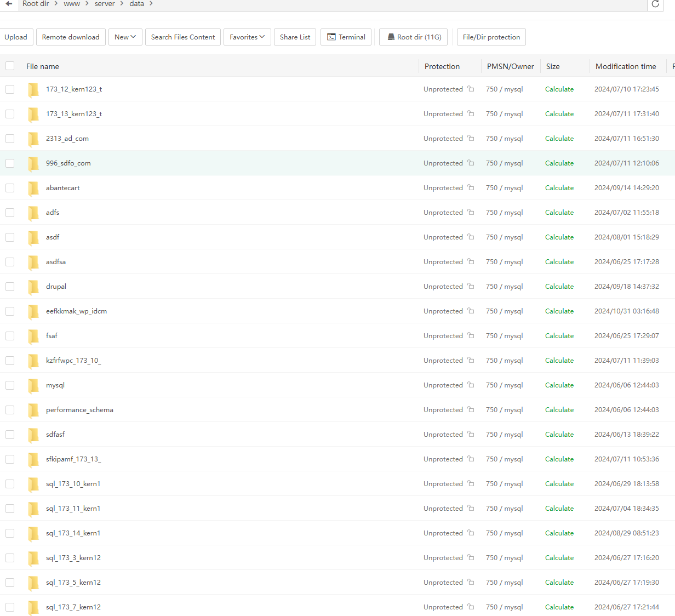675x616 pixels.
Task: Click the folder icon for mysql
Action: (33, 385)
